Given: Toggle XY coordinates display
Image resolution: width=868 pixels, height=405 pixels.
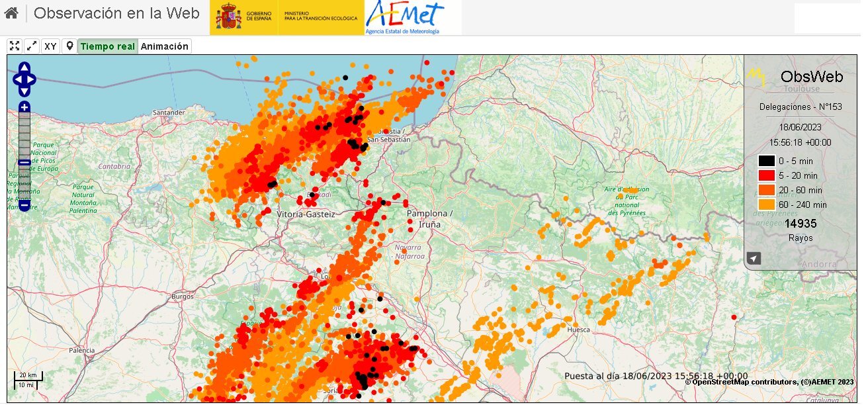Looking at the screenshot, I should 50,46.
